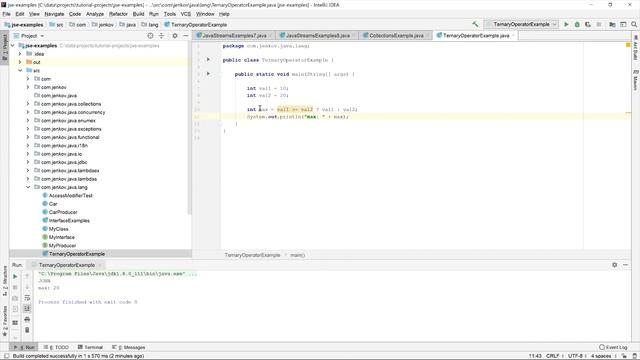
Task: Switch to the CollectionsExample.java tab
Action: 396,36
